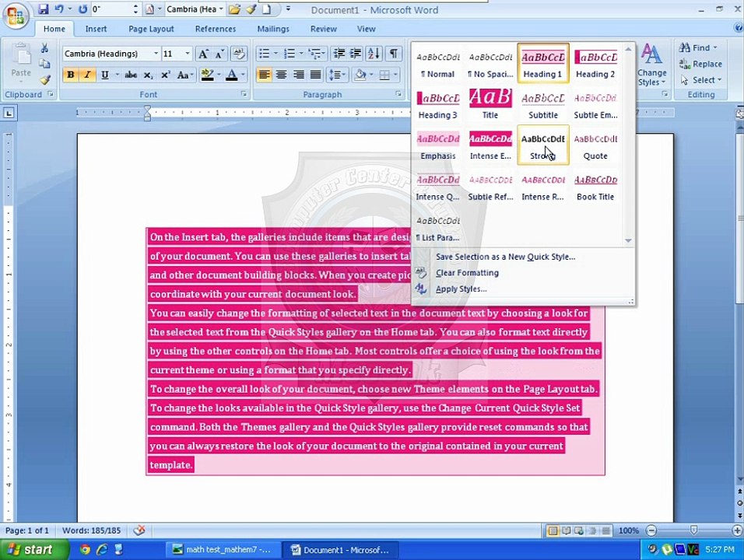Open the multilevel list dropdown
This screenshot has width=744, height=560.
tap(317, 54)
